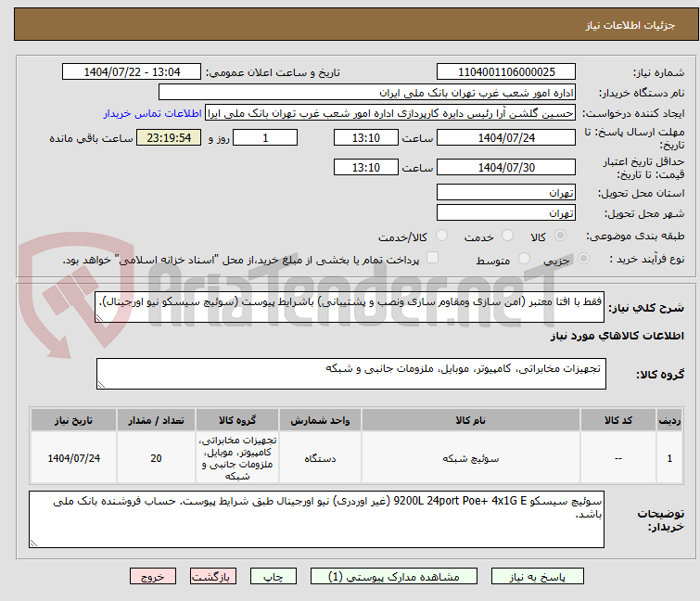The width and height of the screenshot is (700, 601).
Task: Click the remaining time 23:19:54 field
Action: [x=169, y=137]
